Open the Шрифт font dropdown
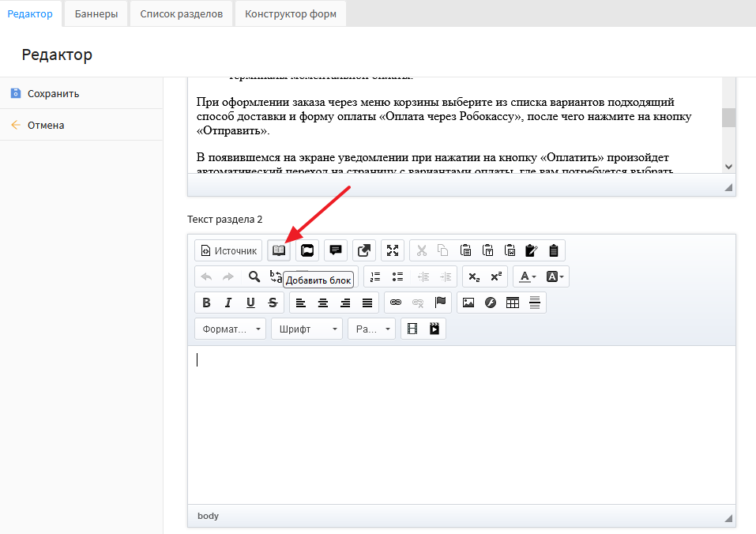The height and width of the screenshot is (534, 756). [307, 329]
